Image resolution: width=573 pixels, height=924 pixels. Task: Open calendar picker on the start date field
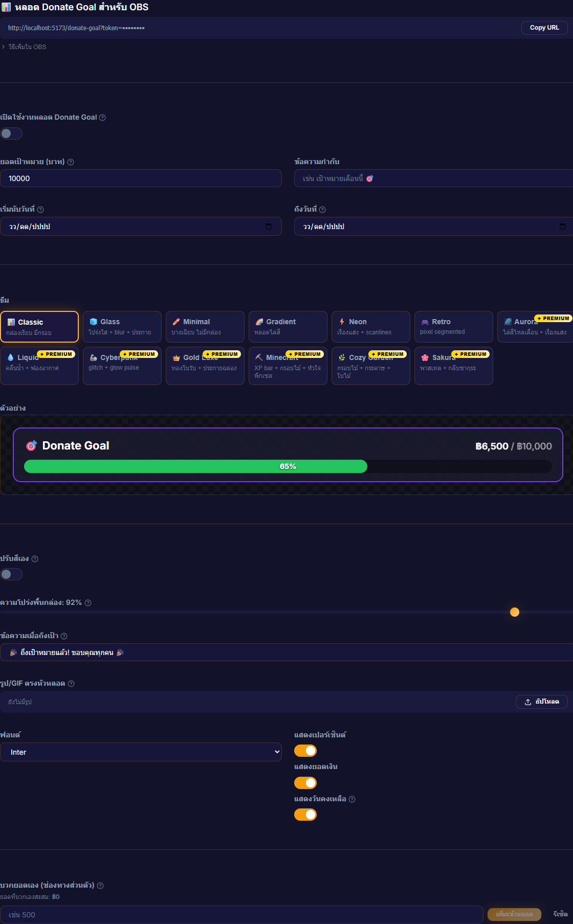(x=269, y=227)
